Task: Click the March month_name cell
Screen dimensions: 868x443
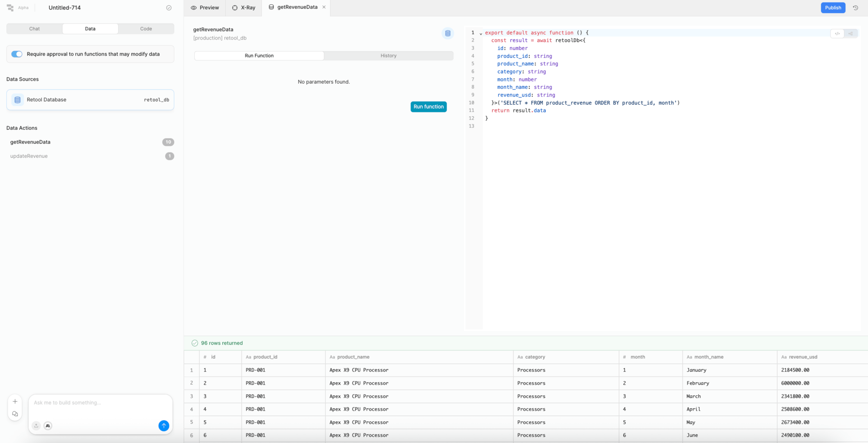Action: 730,396
